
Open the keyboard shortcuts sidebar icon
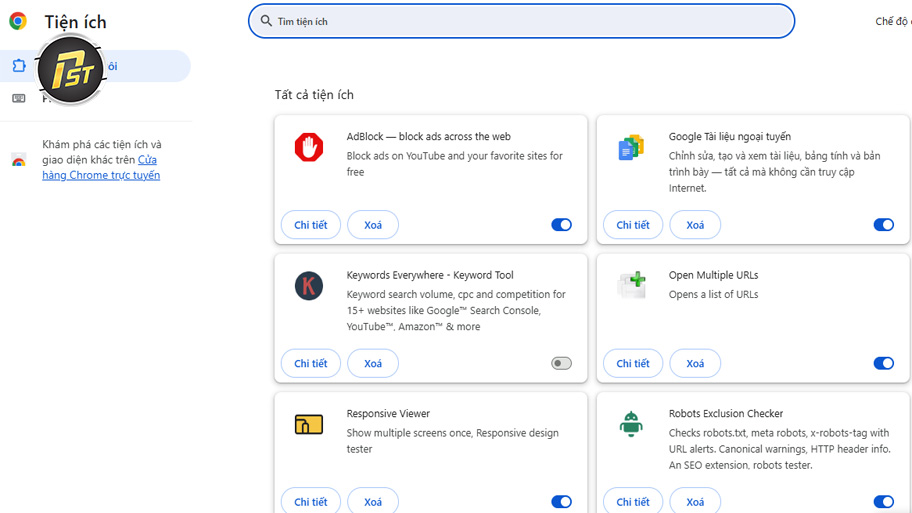click(19, 98)
